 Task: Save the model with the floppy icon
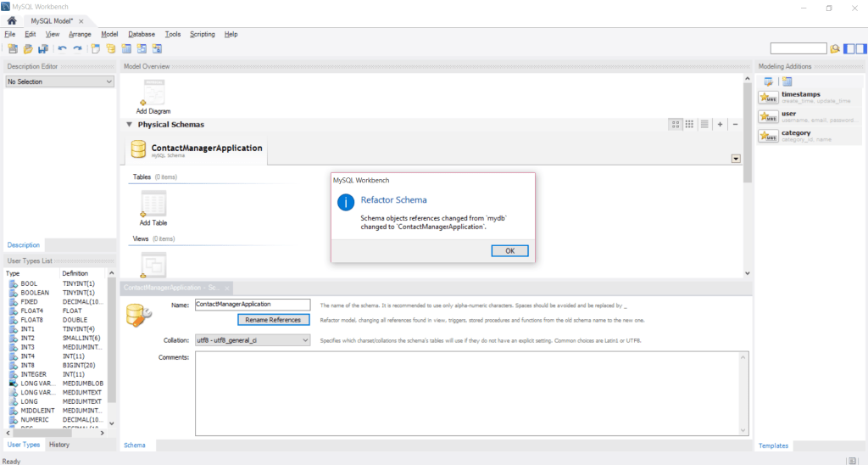(x=42, y=48)
